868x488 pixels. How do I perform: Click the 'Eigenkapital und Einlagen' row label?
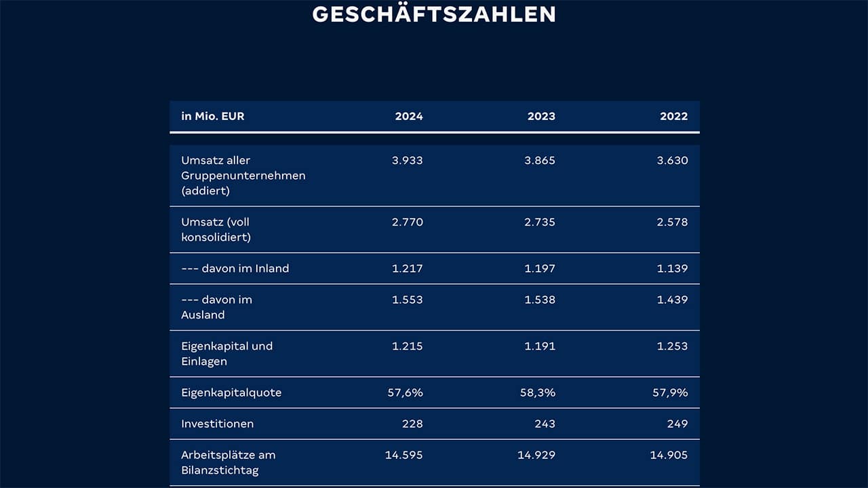point(226,353)
